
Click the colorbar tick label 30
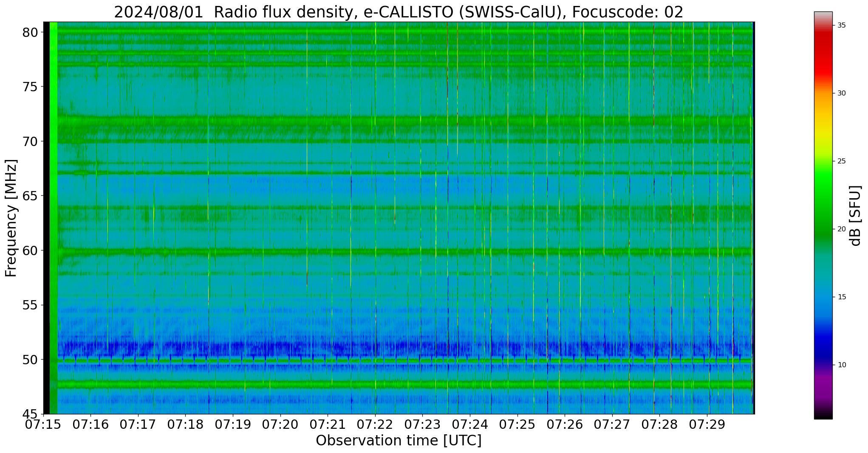841,93
